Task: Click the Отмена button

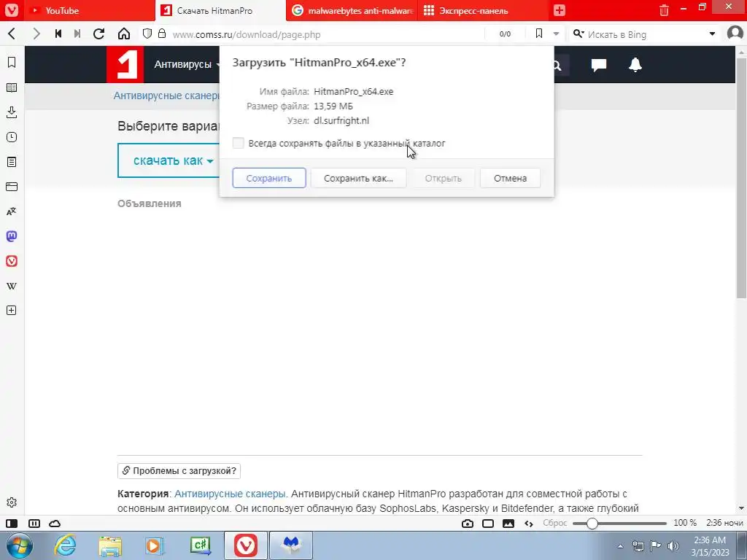Action: pos(510,178)
